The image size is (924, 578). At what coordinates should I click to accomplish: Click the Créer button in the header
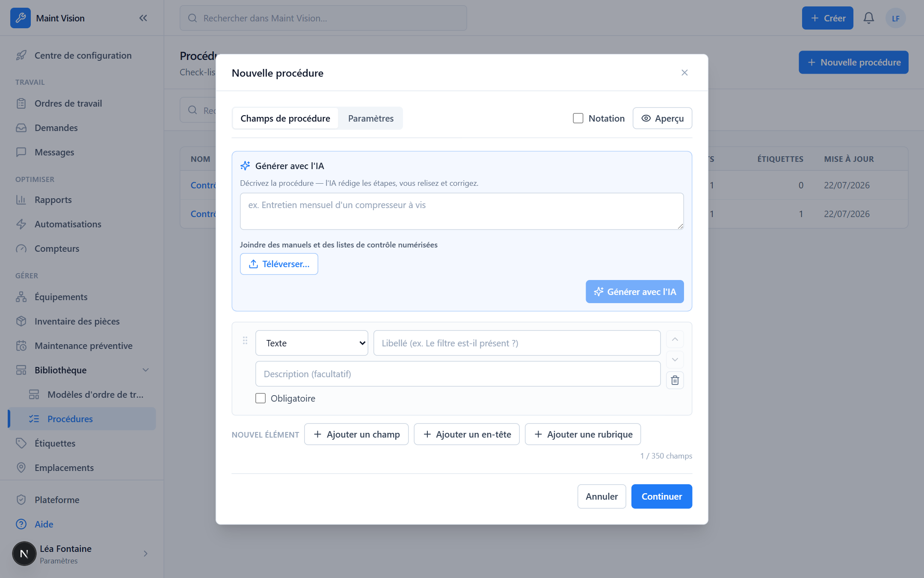(x=827, y=18)
